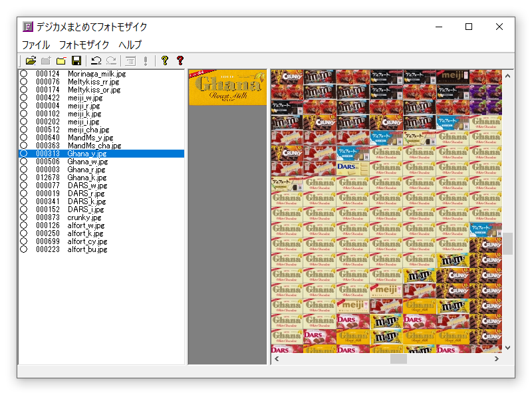Save the mosaic with the floppy disk icon

[76, 61]
